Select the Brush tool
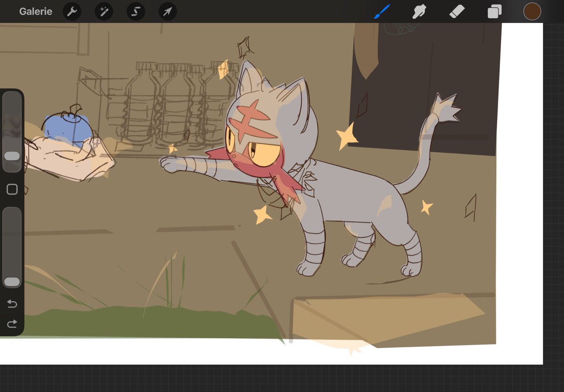Image resolution: width=564 pixels, height=392 pixels. (x=382, y=11)
